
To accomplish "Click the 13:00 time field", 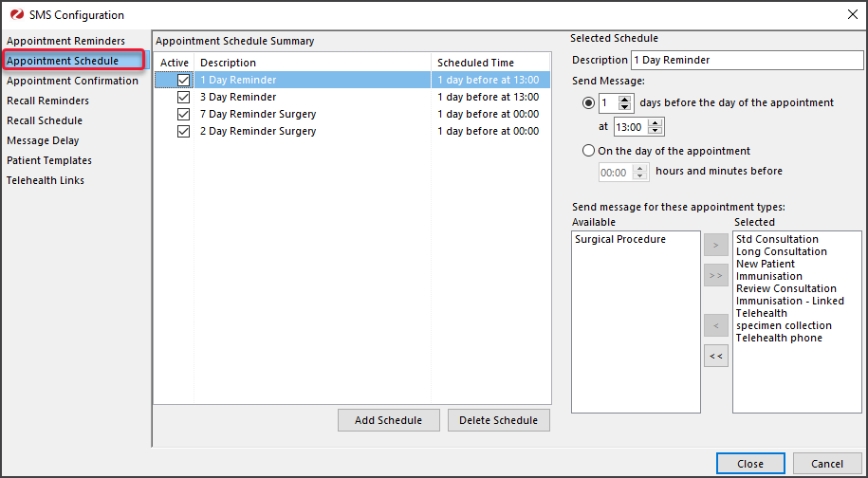I will (x=632, y=127).
